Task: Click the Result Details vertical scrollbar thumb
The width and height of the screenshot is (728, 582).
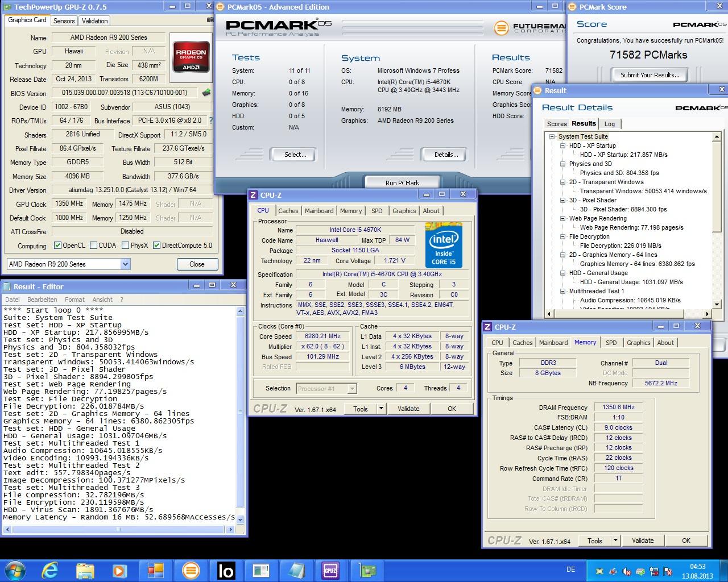Action: tap(717, 188)
